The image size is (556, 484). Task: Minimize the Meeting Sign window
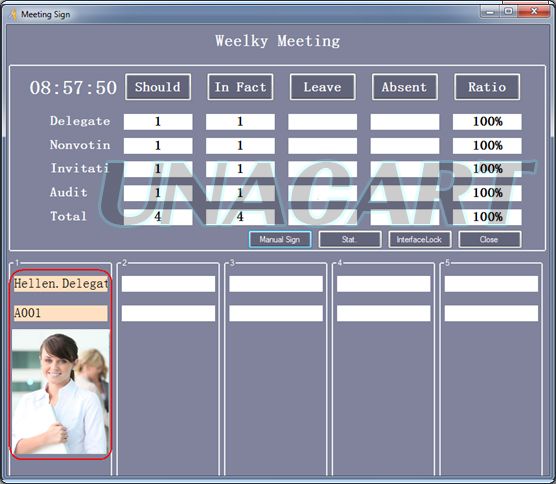tap(490, 12)
